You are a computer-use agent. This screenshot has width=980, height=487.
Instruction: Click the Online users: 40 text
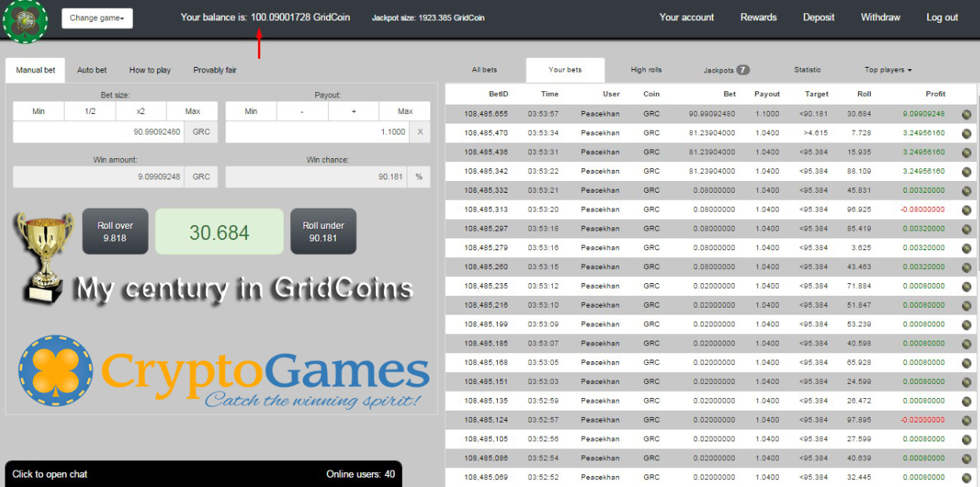(360, 474)
